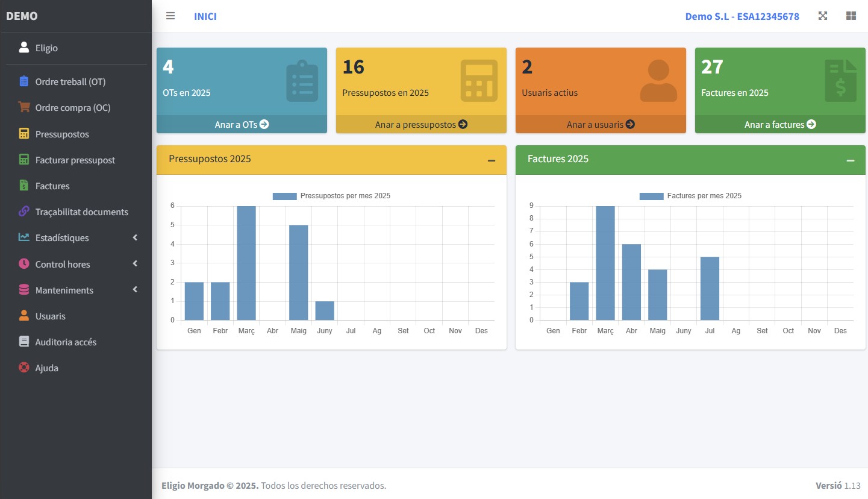Expand the Estadístiques submenu
Viewport: 868px width, 499px height.
(136, 237)
